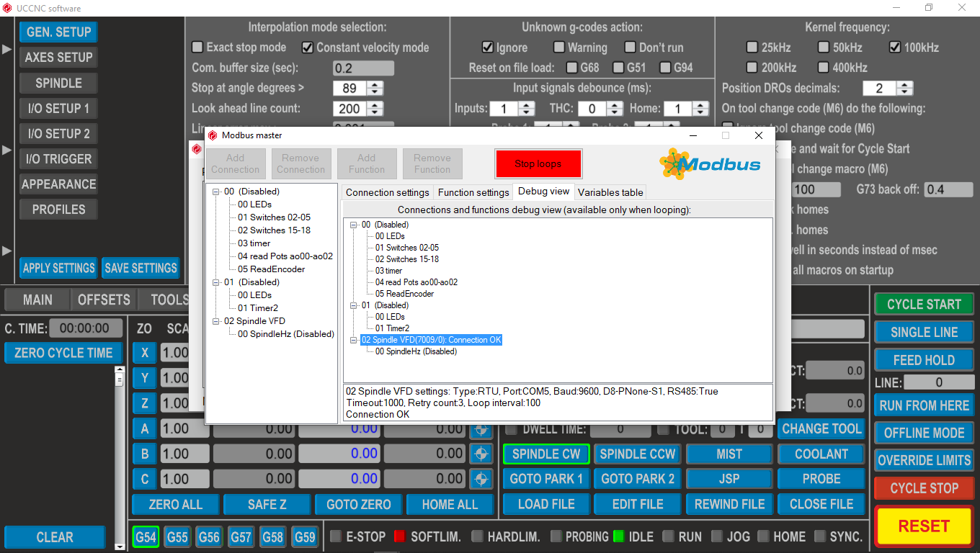Viewport: 980px width, 553px height.
Task: Switch to the OFFSETS tab
Action: point(104,300)
